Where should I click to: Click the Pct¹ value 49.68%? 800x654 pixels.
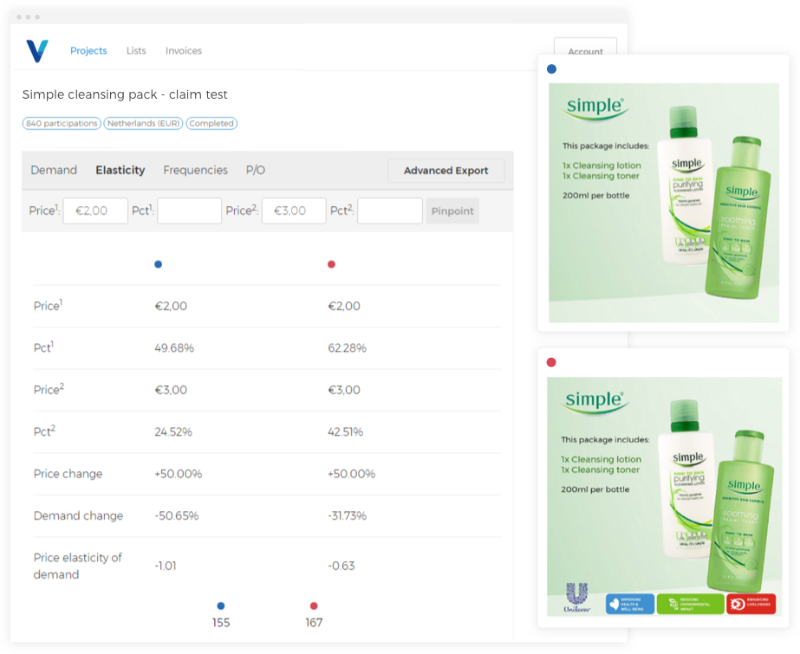pyautogui.click(x=174, y=348)
